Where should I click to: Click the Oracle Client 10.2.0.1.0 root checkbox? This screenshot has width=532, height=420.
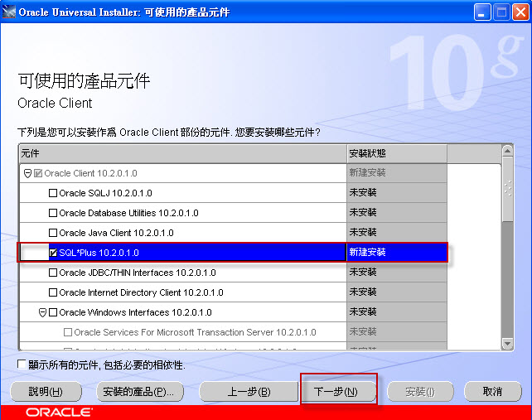click(38, 173)
